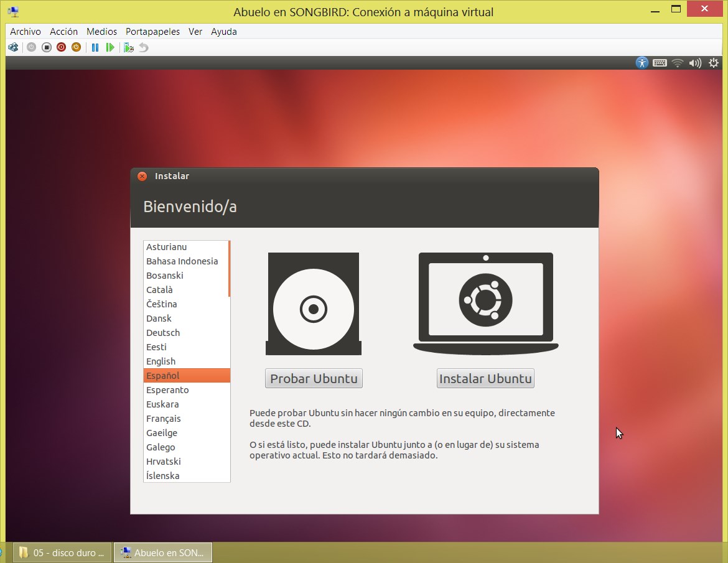Select Esperanto language
Viewport: 728px width, 563px height.
[x=186, y=390]
